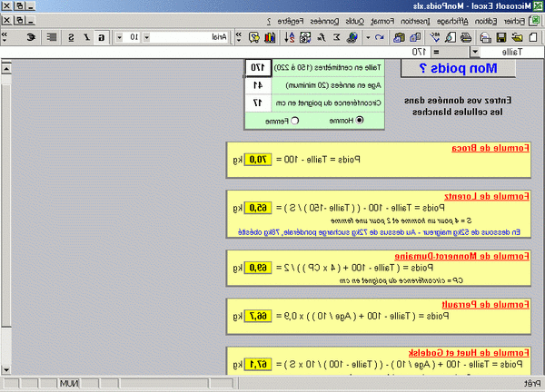Toggle italic (I) formatting
The image size is (545, 392).
tap(86, 37)
